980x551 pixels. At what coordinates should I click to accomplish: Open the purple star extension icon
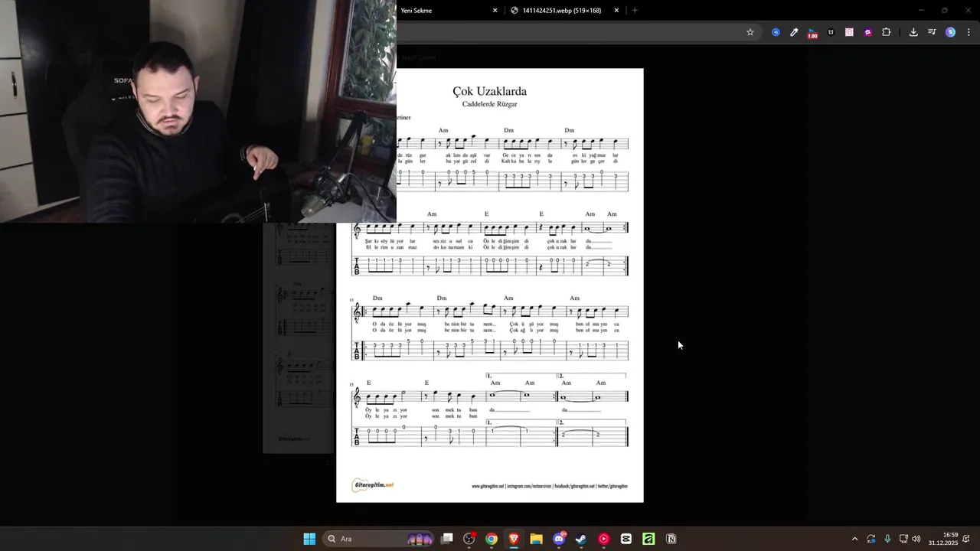[x=867, y=32]
